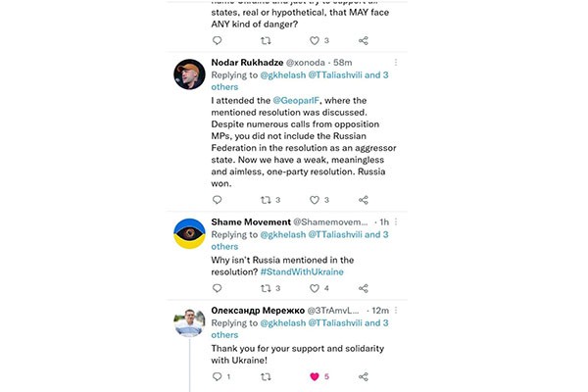
Task: Reply to Shame Movement's tweet
Action: 218,288
